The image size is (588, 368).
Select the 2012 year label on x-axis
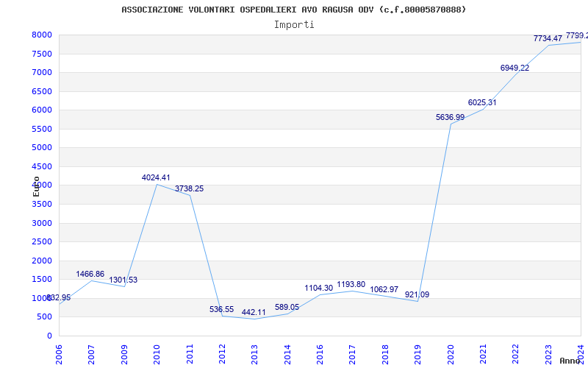(222, 355)
